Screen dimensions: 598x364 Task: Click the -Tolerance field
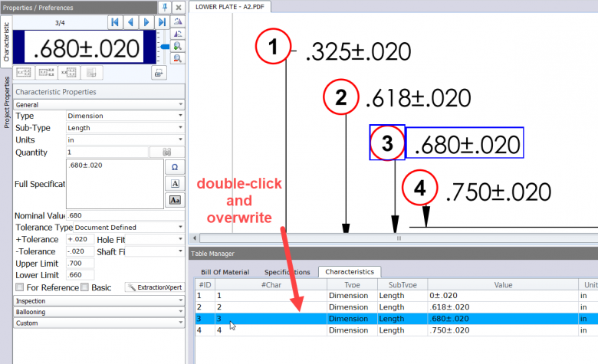tap(80, 251)
